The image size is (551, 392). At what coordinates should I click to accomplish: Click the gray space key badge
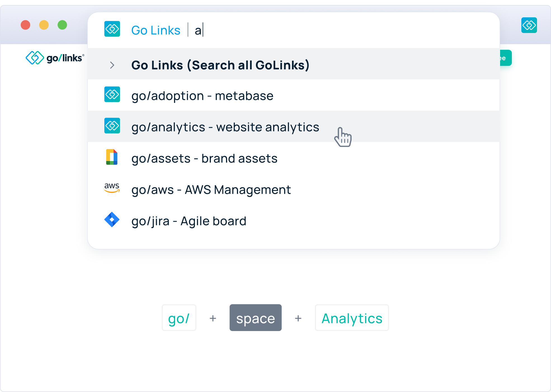255,318
